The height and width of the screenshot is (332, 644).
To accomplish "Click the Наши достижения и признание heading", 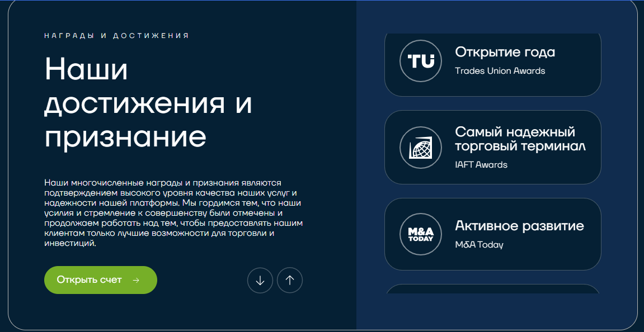I will click(148, 103).
